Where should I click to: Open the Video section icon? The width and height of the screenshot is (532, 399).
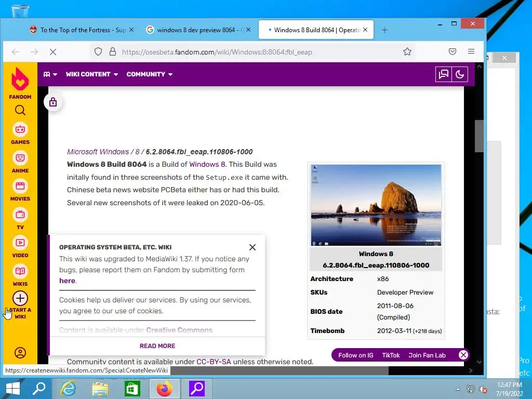[x=20, y=243]
